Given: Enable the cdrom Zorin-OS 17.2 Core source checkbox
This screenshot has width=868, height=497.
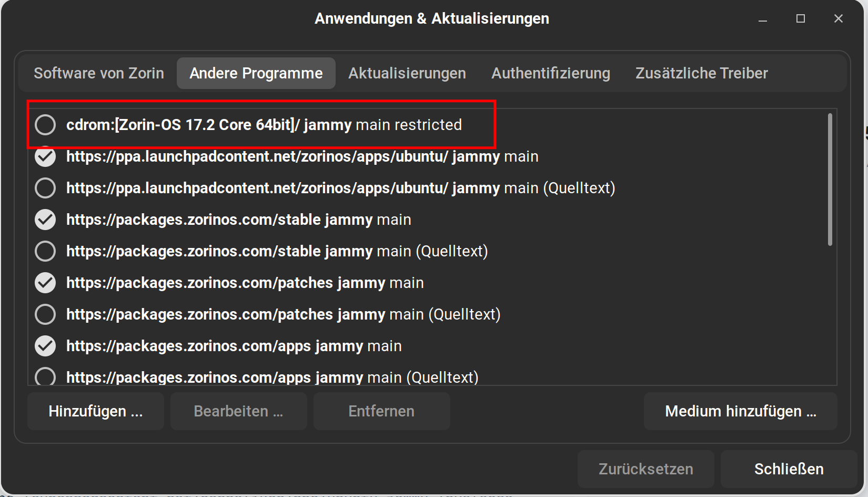Looking at the screenshot, I should click(45, 125).
